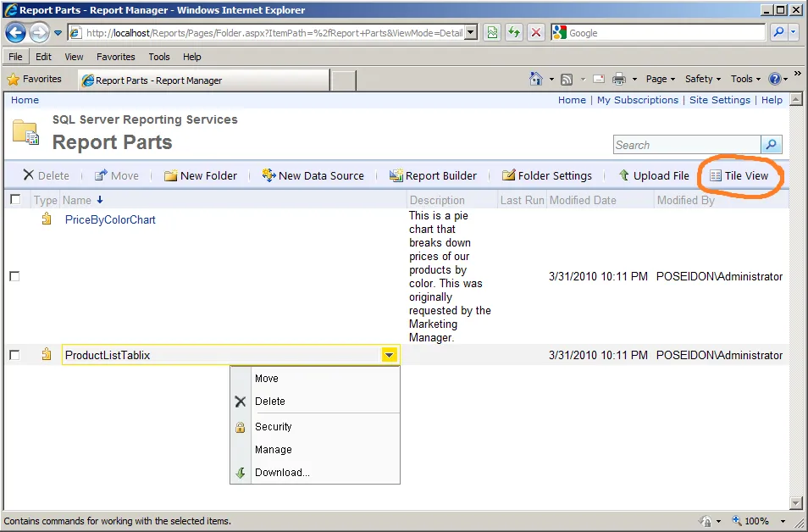Click the Delete toolbar button
The width and height of the screenshot is (808, 532).
46,176
